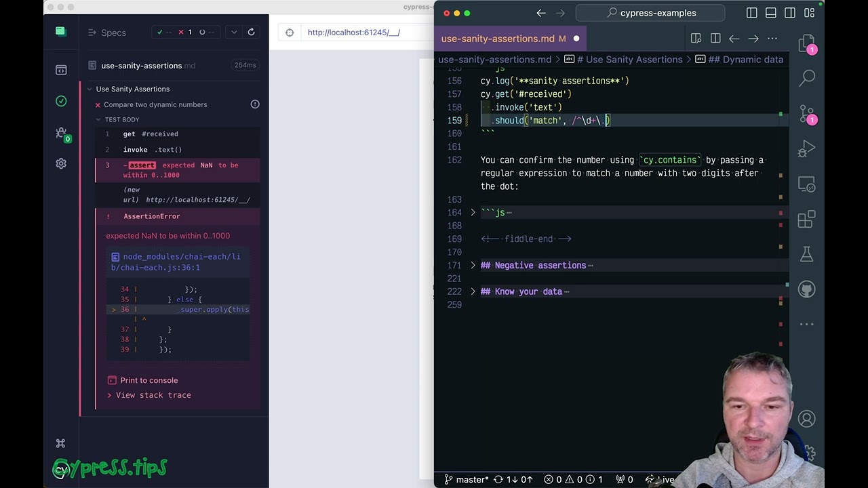Go back in VS Code navigation history

click(541, 13)
